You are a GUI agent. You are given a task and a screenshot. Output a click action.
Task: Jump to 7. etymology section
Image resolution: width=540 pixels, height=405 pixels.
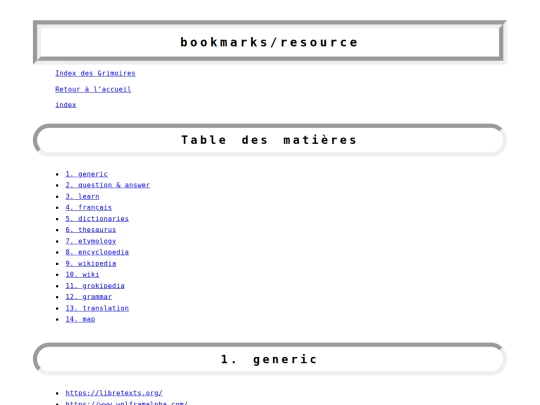(91, 241)
